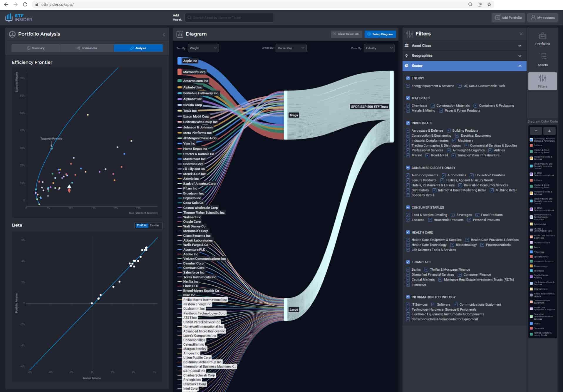Viewport: 563px width, 392px height.
Task: Switch Beta chart to Frontier
Action: click(x=155, y=225)
